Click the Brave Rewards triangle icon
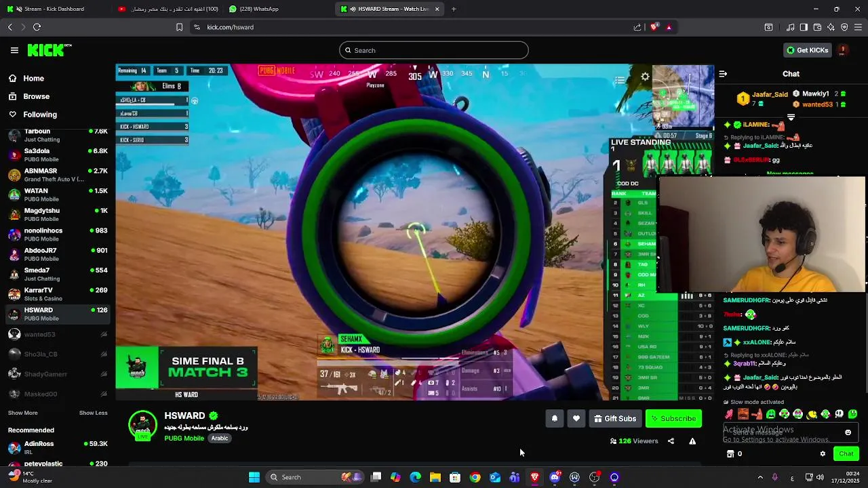 [669, 27]
